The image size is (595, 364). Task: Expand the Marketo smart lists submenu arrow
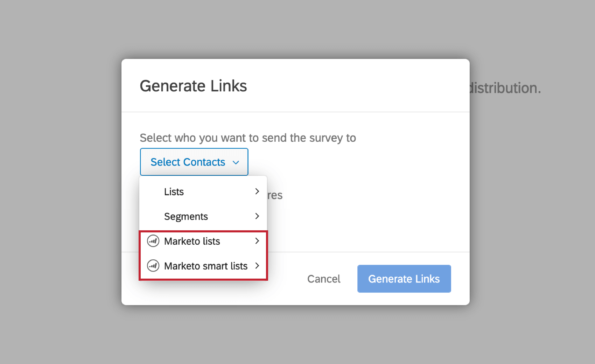tap(257, 265)
